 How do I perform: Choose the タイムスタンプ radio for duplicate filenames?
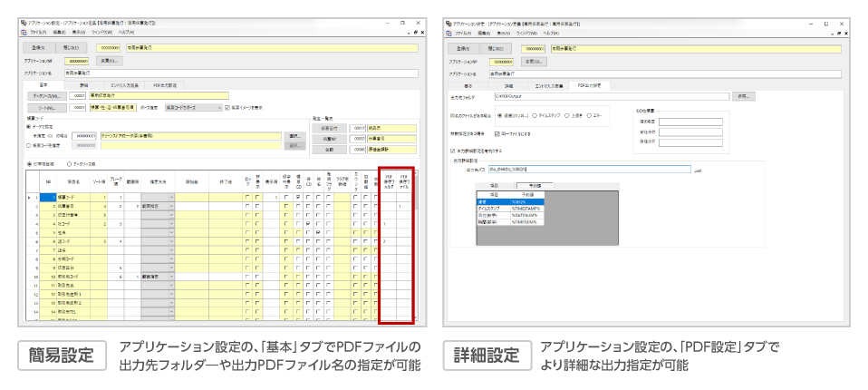click(535, 116)
